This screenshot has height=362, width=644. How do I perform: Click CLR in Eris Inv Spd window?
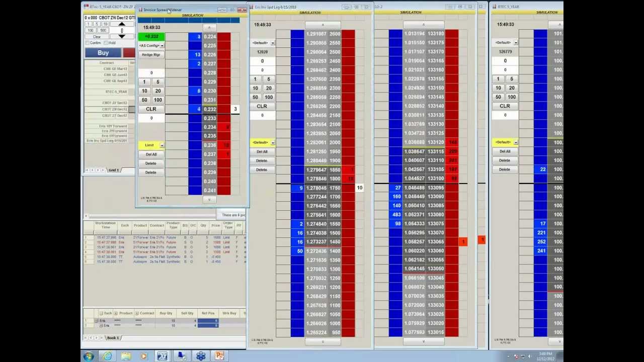pyautogui.click(x=262, y=106)
